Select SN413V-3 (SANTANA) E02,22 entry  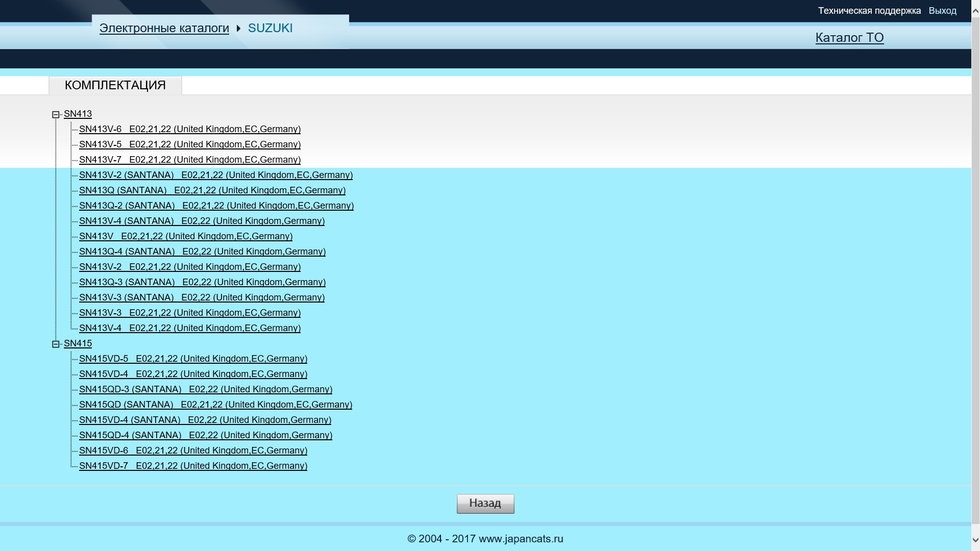click(202, 297)
